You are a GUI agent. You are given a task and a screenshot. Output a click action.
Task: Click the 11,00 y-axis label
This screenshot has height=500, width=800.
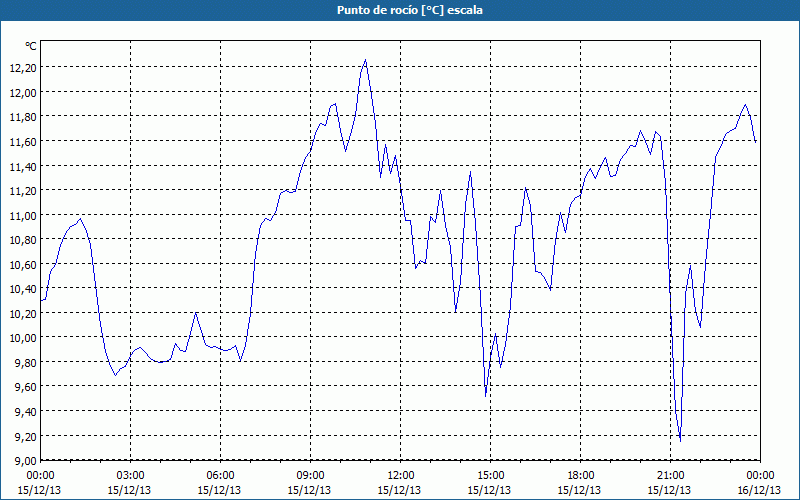[x=23, y=215]
